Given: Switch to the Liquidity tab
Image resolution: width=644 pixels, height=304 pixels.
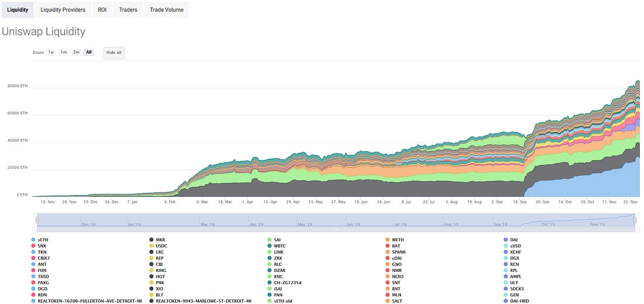Looking at the screenshot, I should 18,10.
